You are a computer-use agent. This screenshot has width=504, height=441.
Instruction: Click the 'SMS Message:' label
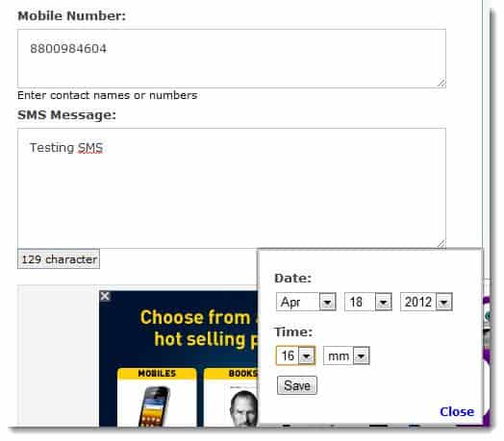[x=67, y=114]
